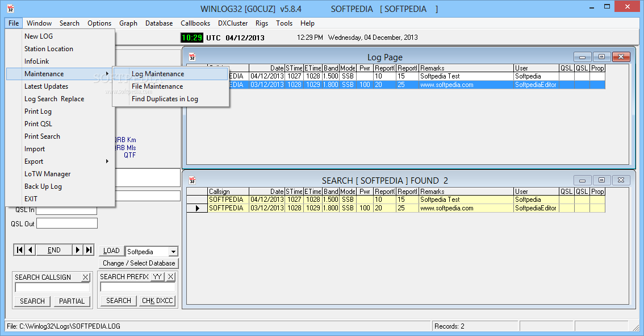Open the Rigs menu

(262, 23)
